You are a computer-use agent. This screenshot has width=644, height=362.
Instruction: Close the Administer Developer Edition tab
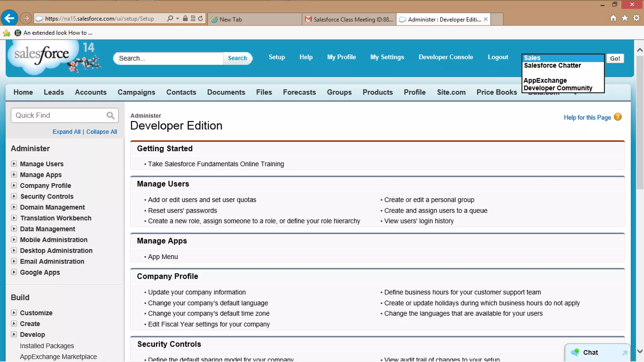486,19
